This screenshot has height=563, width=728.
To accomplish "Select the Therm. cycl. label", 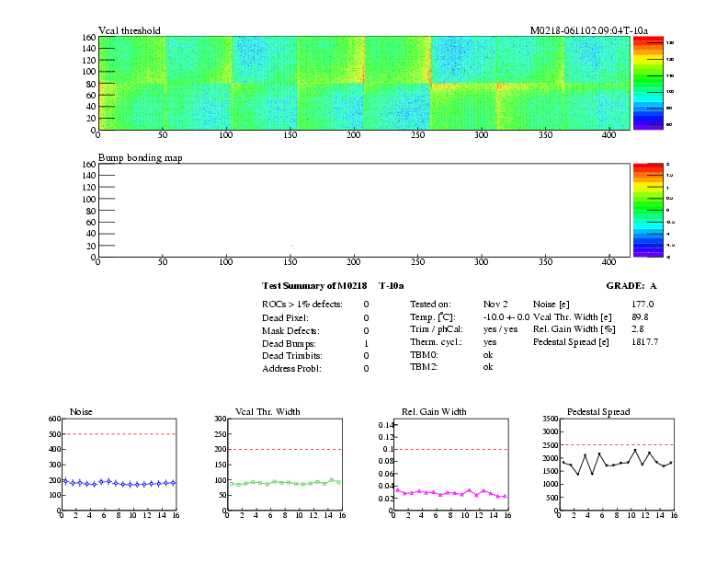I will click(435, 341).
